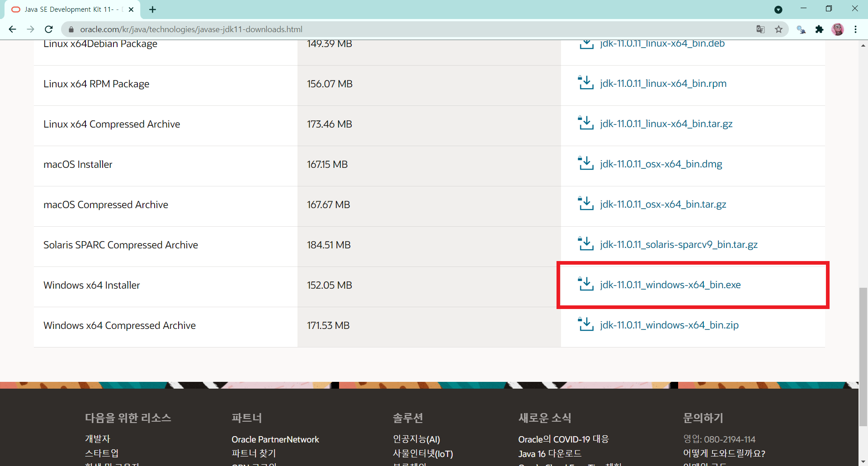Click the browser forward arrow
868x466 pixels.
pos(30,29)
